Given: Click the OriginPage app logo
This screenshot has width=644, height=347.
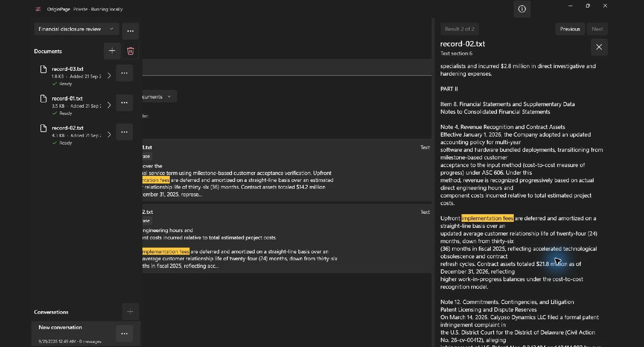Looking at the screenshot, I should 38,9.
